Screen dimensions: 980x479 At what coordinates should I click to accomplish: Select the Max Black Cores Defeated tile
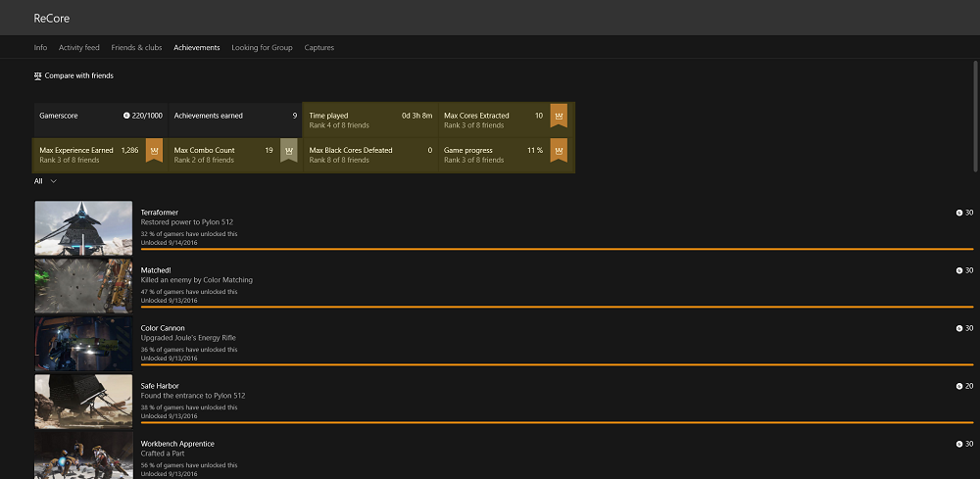[x=370, y=155]
